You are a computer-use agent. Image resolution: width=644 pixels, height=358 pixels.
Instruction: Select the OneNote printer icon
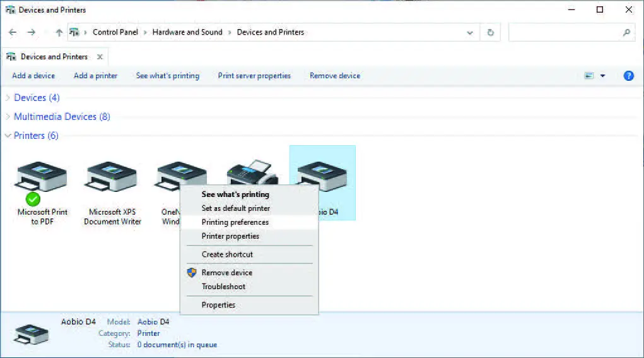click(180, 174)
